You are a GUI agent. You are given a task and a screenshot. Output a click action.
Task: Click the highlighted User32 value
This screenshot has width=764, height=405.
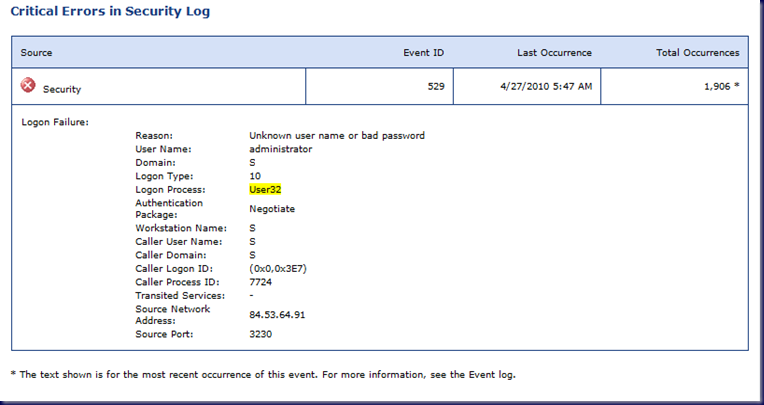pyautogui.click(x=265, y=190)
